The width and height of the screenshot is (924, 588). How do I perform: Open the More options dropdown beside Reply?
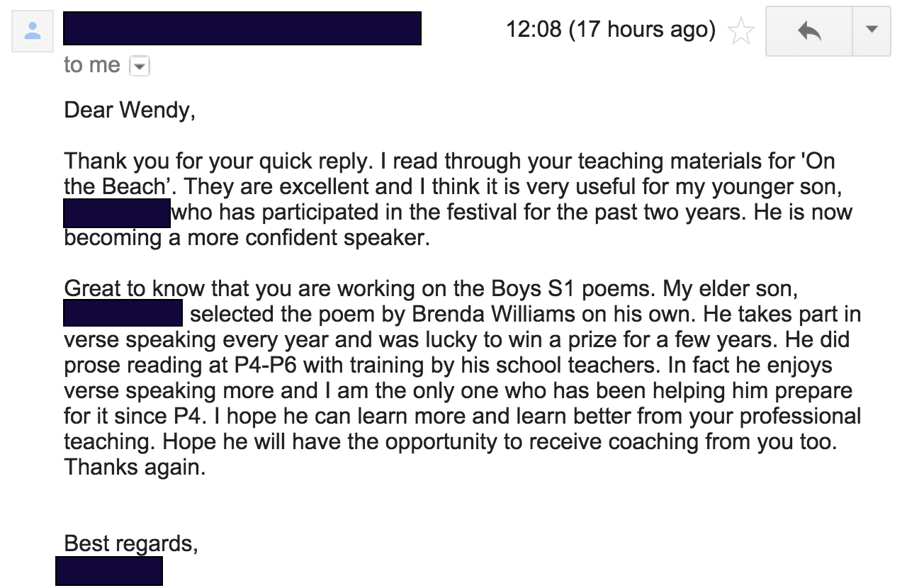(x=871, y=30)
